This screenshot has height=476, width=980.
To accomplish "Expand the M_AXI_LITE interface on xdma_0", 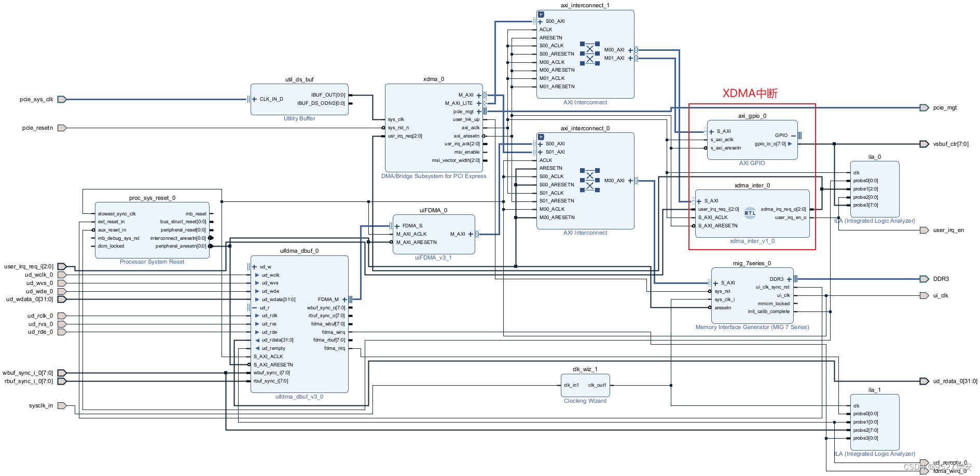I will pos(478,103).
